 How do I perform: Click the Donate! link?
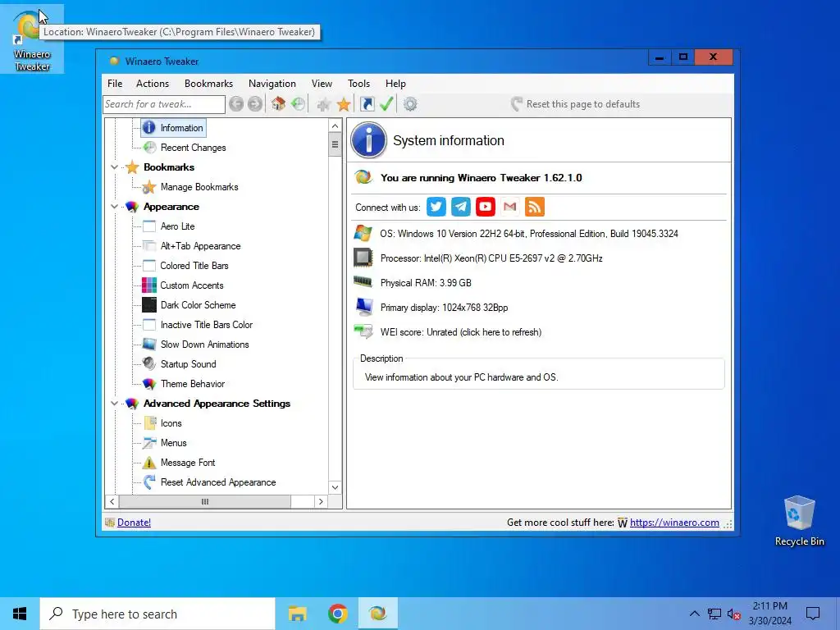coord(134,523)
